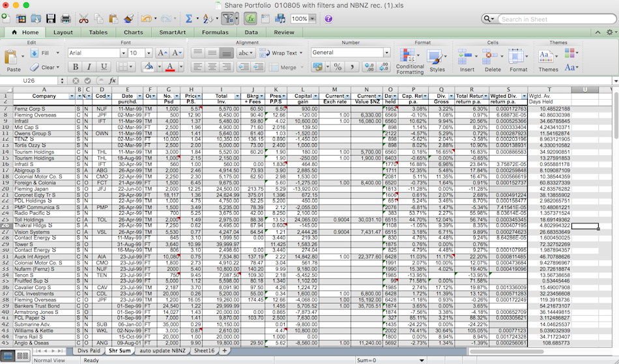619x364 pixels.
Task: Expand the Clear options menu
Action: pyautogui.click(x=57, y=68)
